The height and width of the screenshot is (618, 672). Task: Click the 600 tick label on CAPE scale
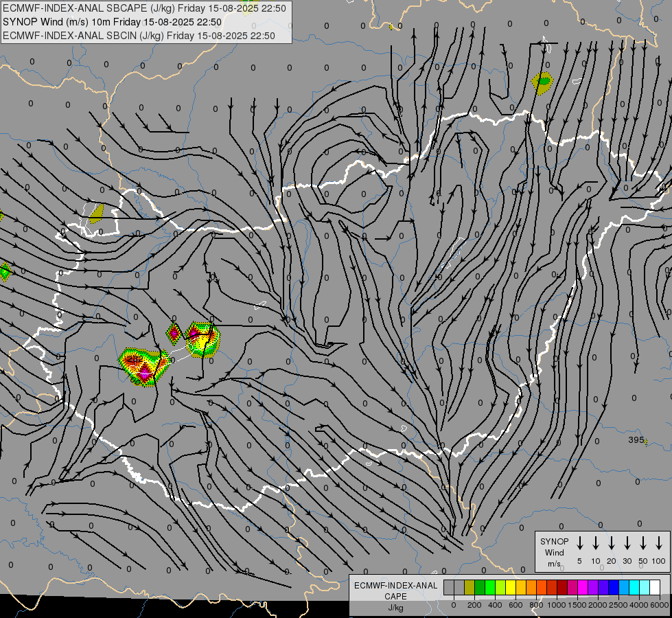click(x=515, y=605)
